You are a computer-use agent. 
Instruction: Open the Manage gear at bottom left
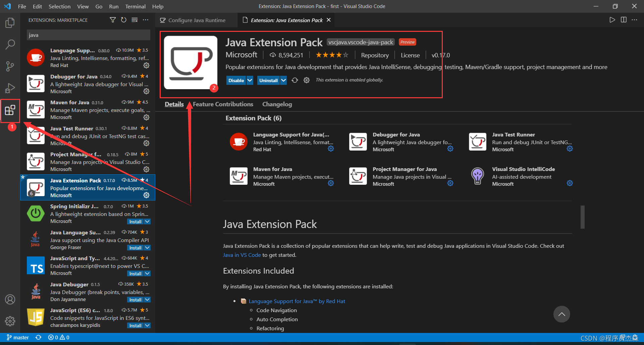click(x=10, y=321)
